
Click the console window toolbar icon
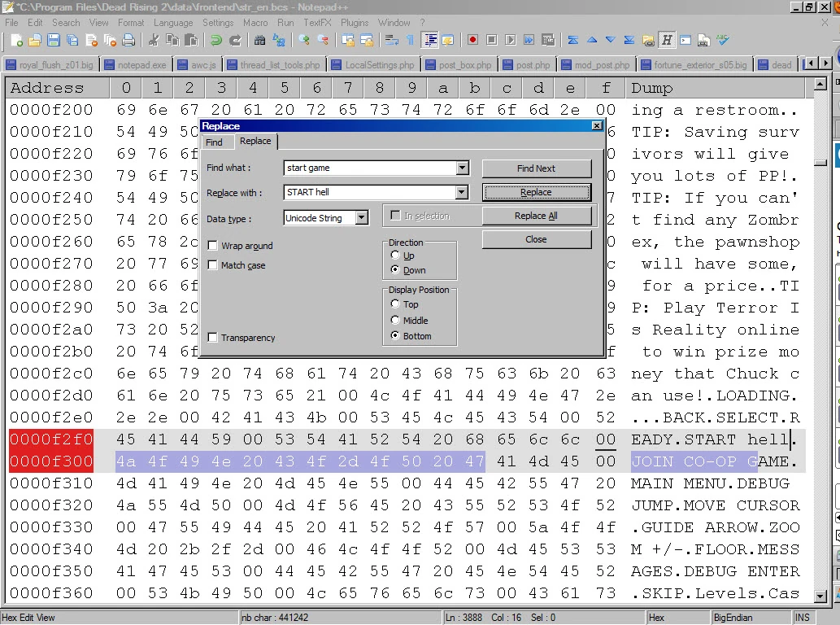[x=685, y=40]
